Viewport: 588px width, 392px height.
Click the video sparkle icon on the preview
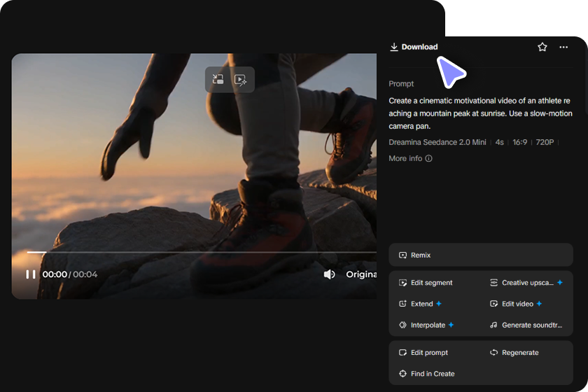(240, 80)
